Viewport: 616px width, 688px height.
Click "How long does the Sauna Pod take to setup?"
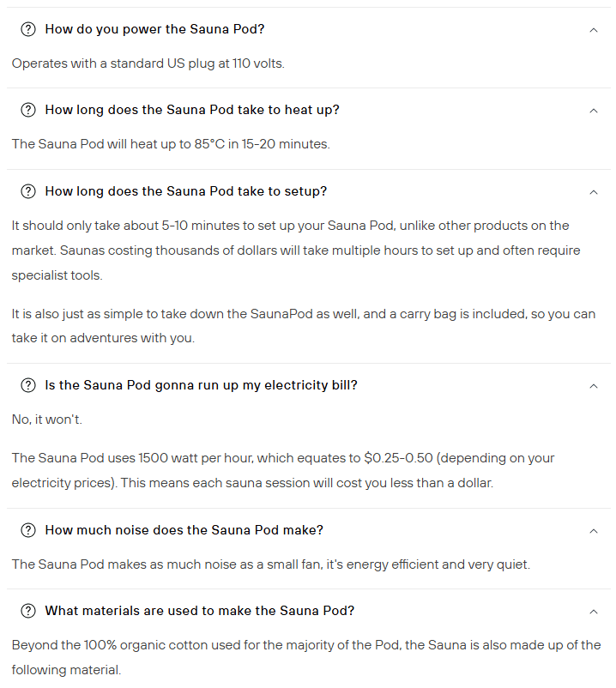tap(186, 191)
